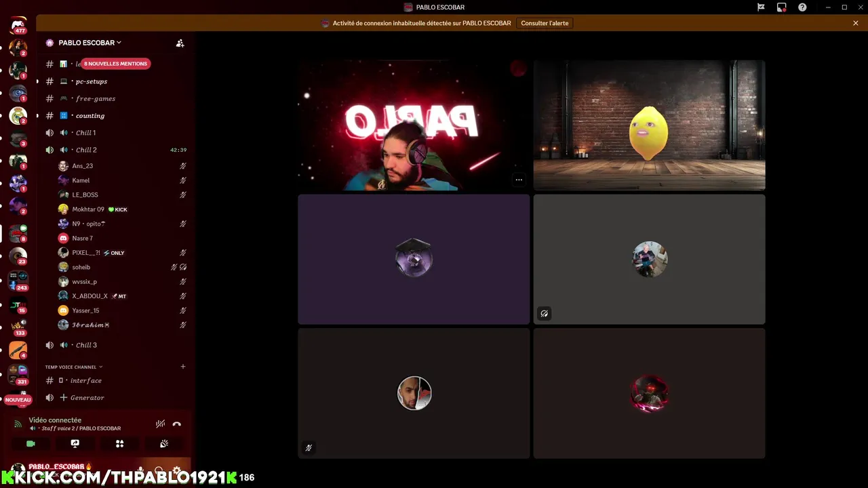Image resolution: width=868 pixels, height=488 pixels.
Task: Join the Generator voice channel
Action: tap(114, 398)
